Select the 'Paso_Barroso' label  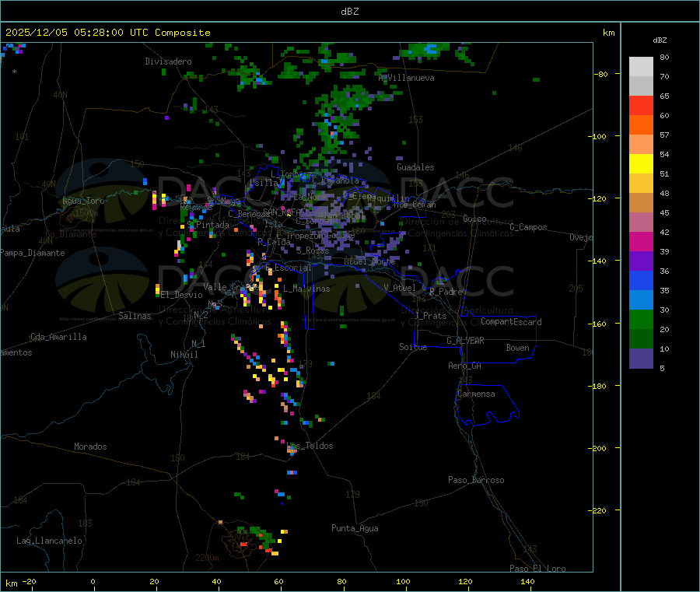pos(476,480)
